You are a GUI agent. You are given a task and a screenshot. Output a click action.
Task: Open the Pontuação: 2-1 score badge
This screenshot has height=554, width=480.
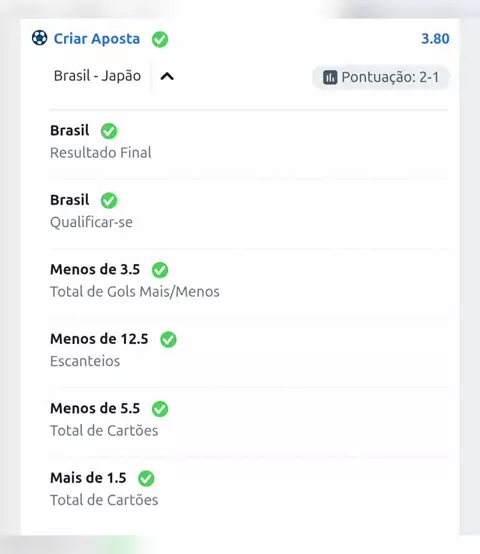pyautogui.click(x=381, y=77)
